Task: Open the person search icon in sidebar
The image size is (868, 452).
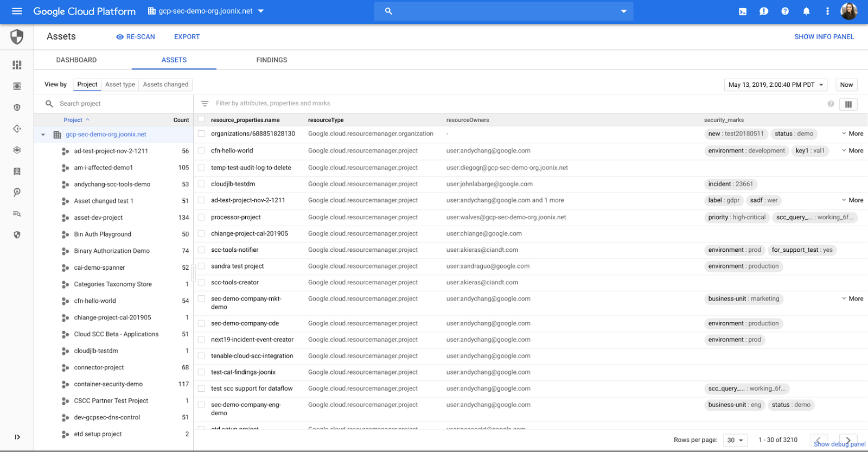Action: pyautogui.click(x=17, y=192)
